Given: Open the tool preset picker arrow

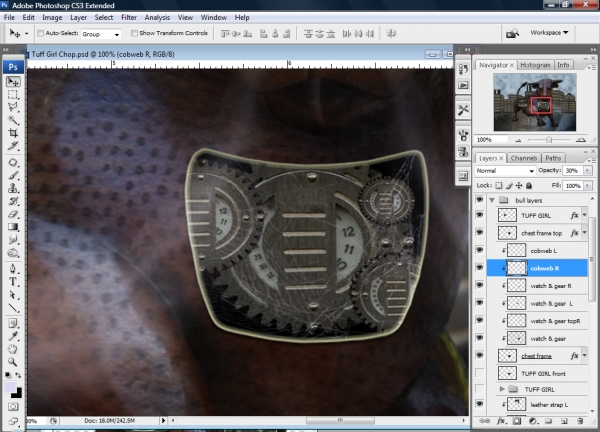Looking at the screenshot, I should point(26,34).
